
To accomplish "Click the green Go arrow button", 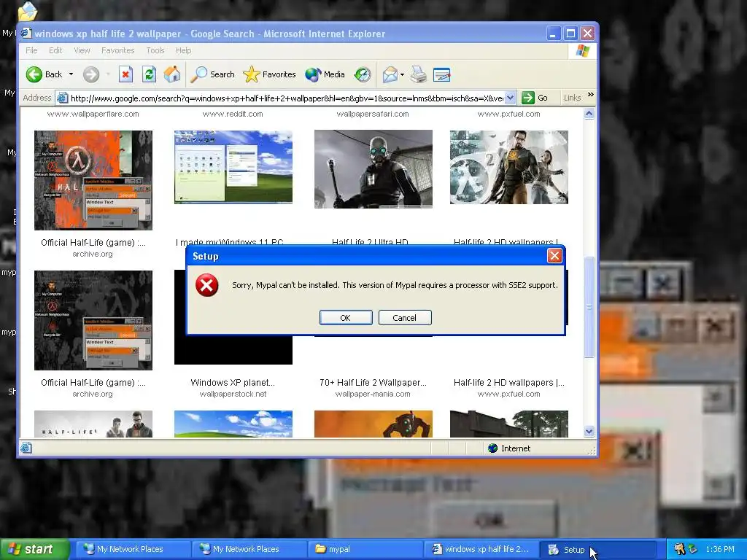I will pos(528,98).
